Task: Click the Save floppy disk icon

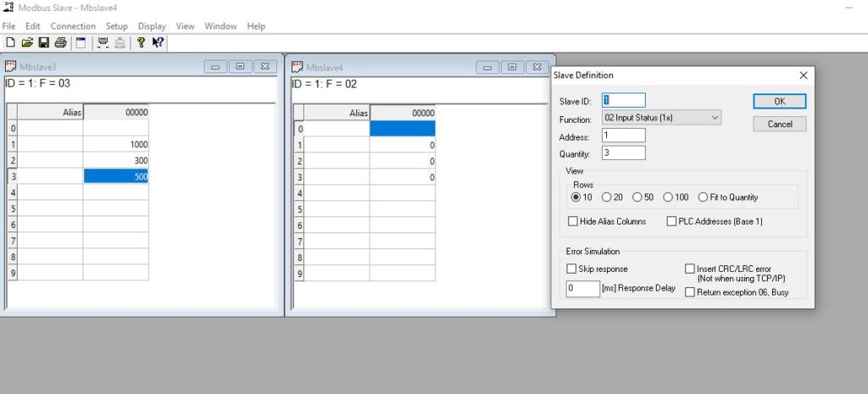Action: (x=43, y=42)
